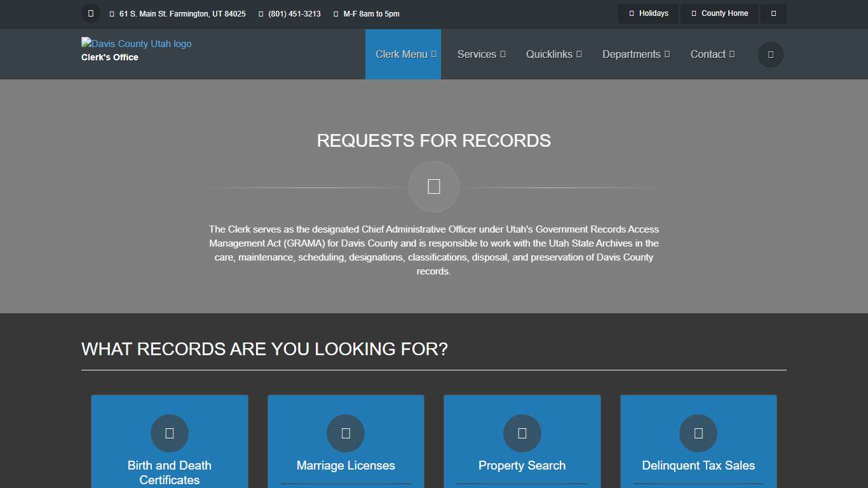Open the Marriage Licenses card title
The width and height of the screenshot is (868, 488).
pyautogui.click(x=346, y=466)
